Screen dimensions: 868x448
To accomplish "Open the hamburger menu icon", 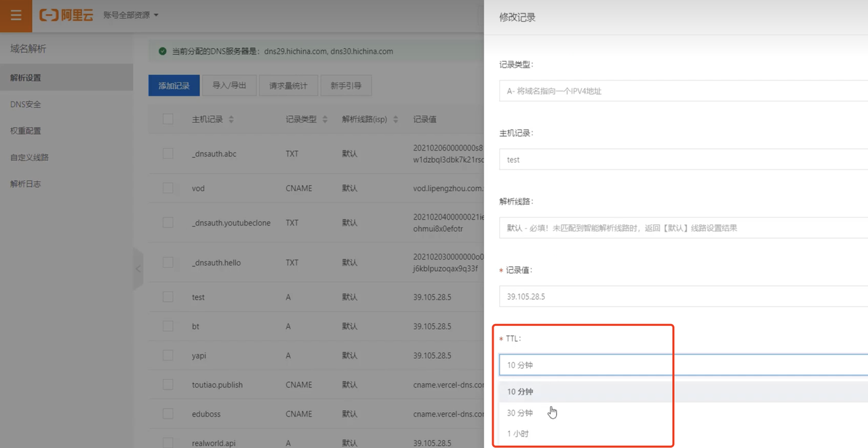I will (x=16, y=16).
